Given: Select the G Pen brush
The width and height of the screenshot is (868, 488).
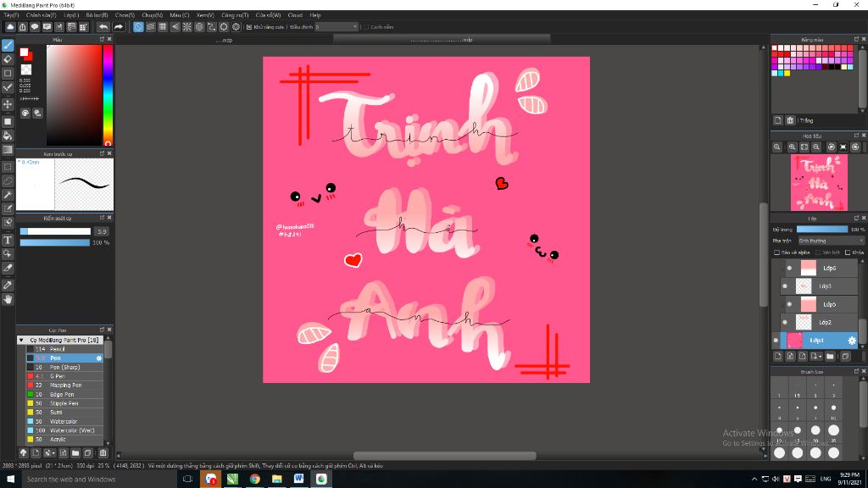Looking at the screenshot, I should click(x=64, y=376).
